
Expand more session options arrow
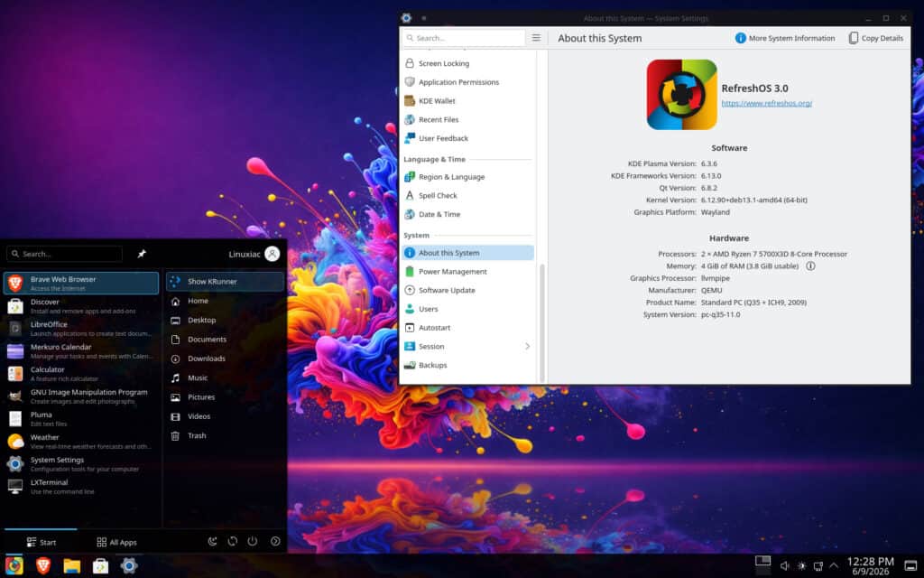pos(275,542)
